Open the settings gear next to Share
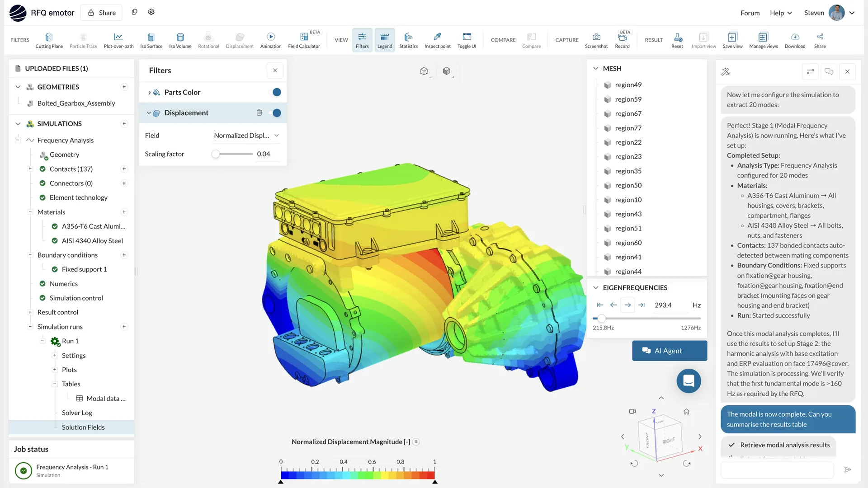The width and height of the screenshot is (868, 488). pyautogui.click(x=151, y=12)
